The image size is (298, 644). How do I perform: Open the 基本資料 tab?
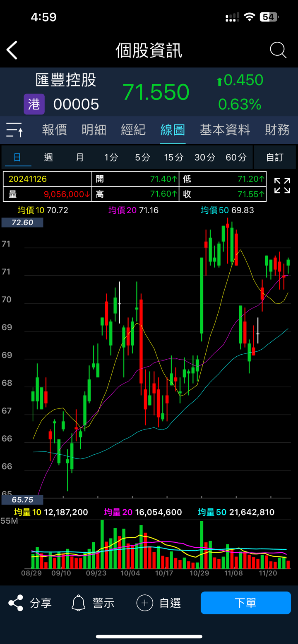[x=225, y=130]
